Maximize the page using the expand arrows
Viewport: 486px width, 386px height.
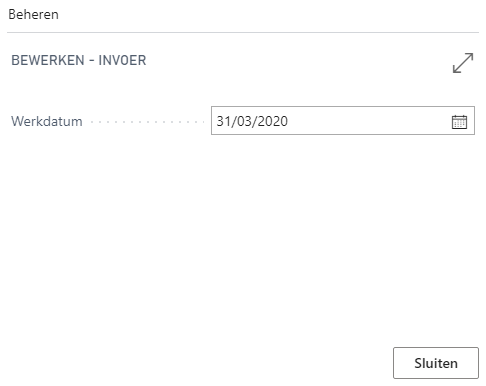pyautogui.click(x=463, y=63)
